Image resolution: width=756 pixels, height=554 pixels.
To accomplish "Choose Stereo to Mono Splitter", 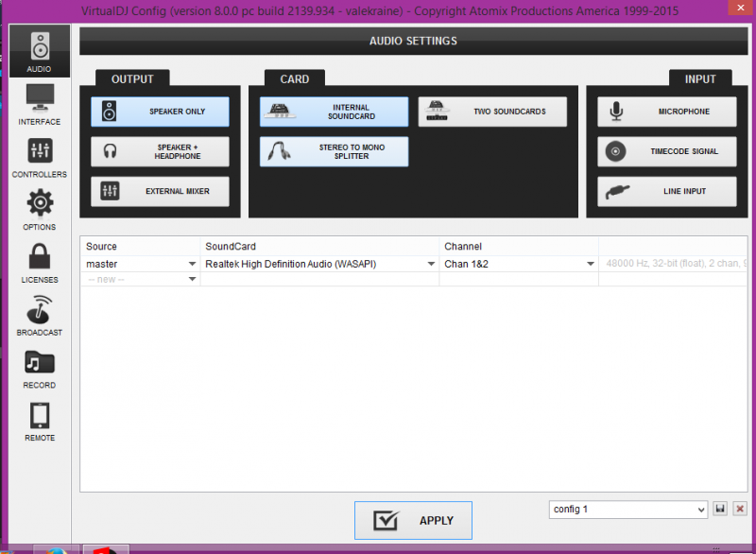I will point(334,151).
